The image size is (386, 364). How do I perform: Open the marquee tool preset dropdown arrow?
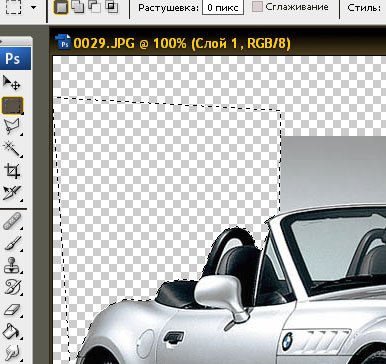click(x=34, y=7)
